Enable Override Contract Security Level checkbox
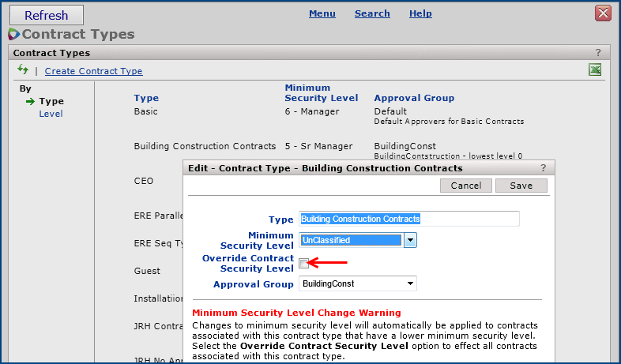621x364 pixels. tap(303, 263)
